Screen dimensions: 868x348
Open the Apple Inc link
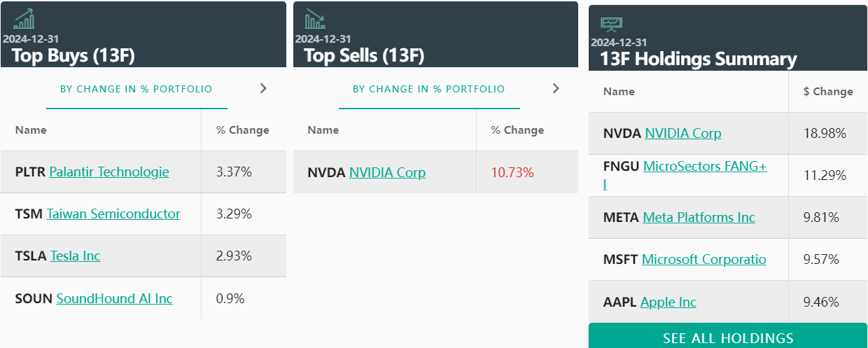(x=668, y=302)
